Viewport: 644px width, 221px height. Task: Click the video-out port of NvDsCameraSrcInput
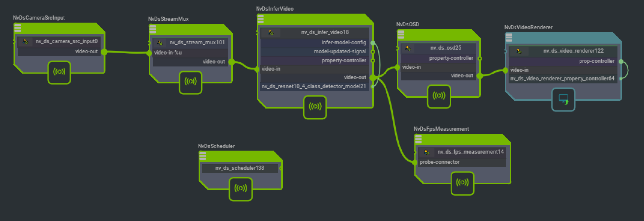[103, 51]
